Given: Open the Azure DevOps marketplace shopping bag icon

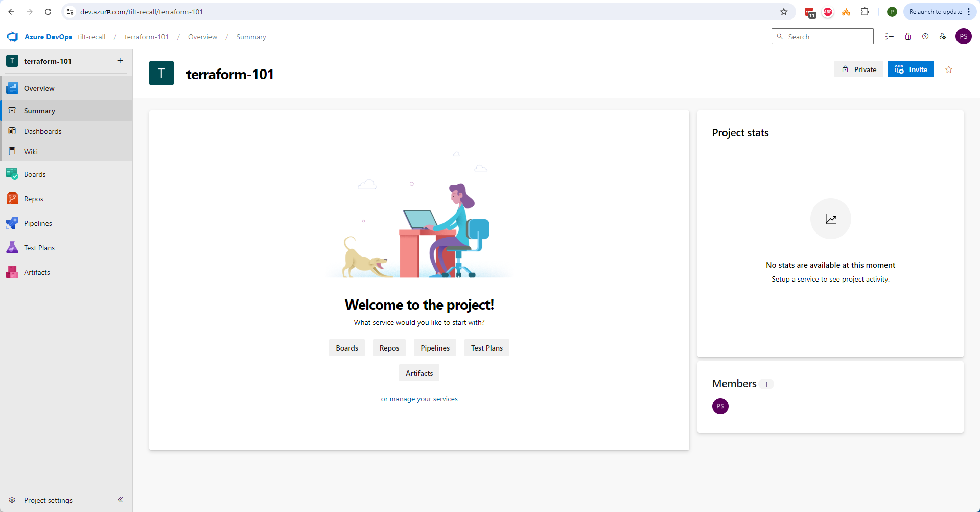Looking at the screenshot, I should pos(908,36).
